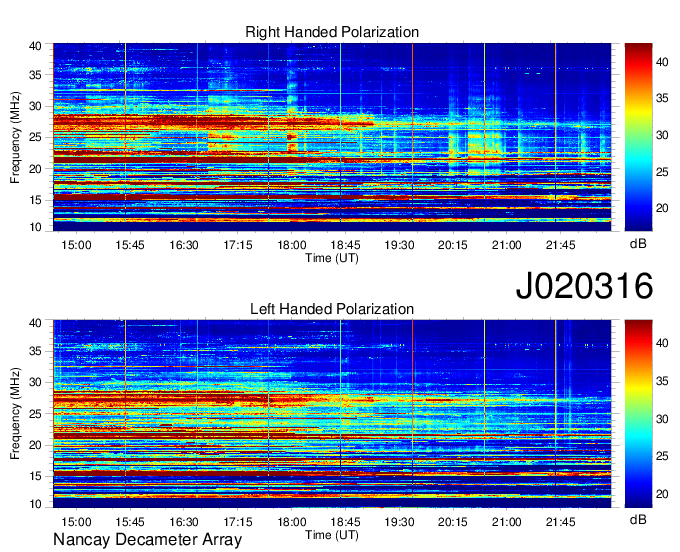Click the 35 MHz frequency tick of left-handed plot
Image resolution: width=680 pixels, height=552 pixels.
[35, 351]
